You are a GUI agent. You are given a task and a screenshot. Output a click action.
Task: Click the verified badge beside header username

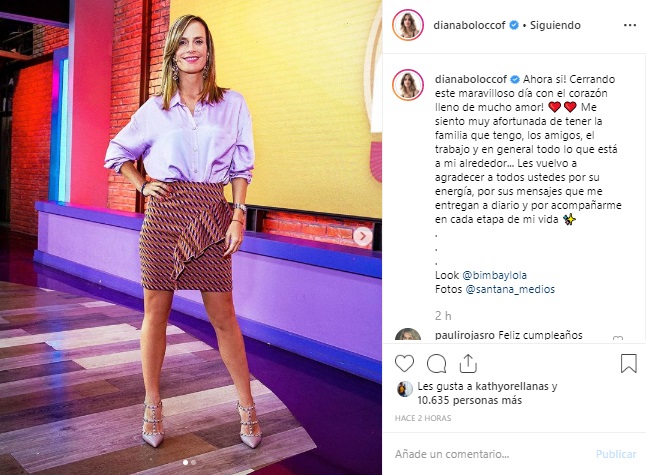click(x=514, y=25)
